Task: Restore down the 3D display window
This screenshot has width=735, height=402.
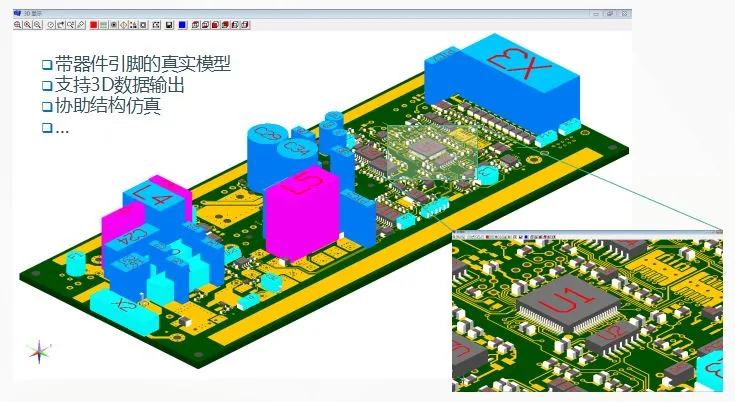Action: click(610, 13)
